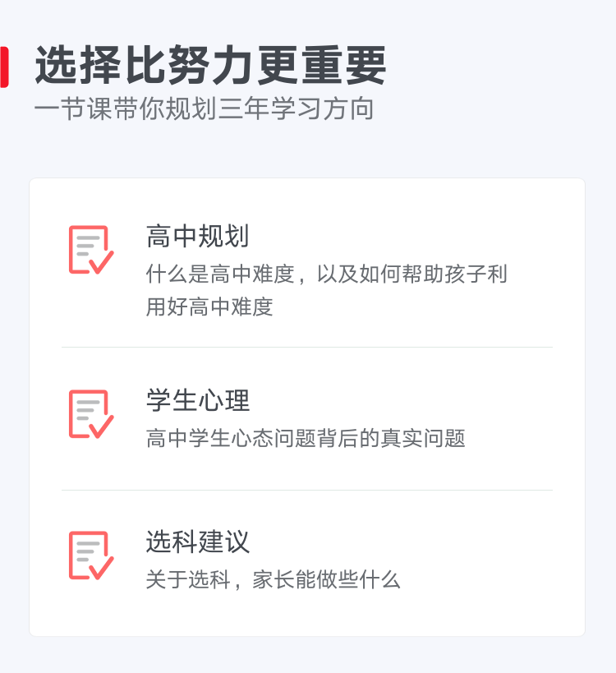Click the red checkmark on the 学生心理 icon
This screenshot has height=673, width=616.
tap(102, 427)
